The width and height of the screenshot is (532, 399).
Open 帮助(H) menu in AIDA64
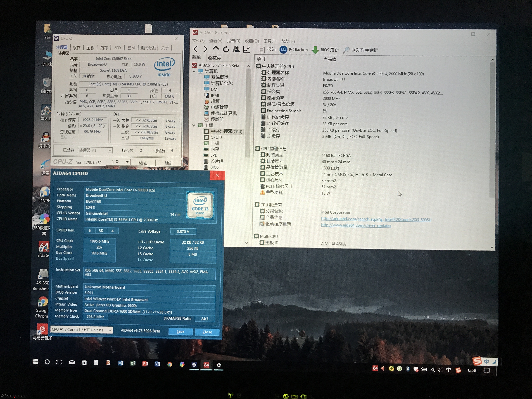(288, 41)
